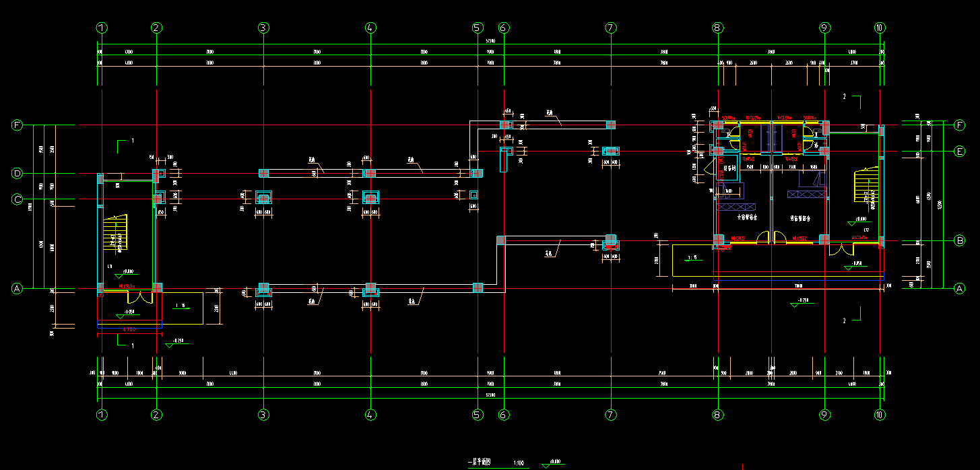Select the double door below the right stairwell
This screenshot has width=980, height=470.
point(840,249)
